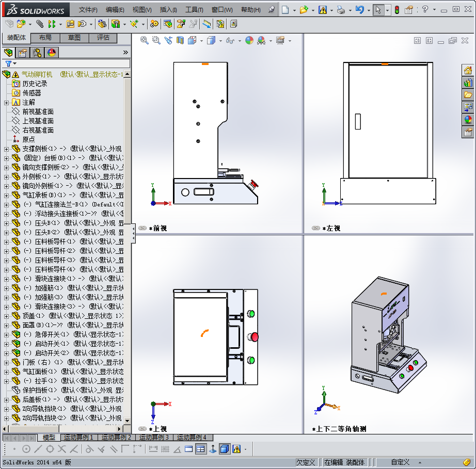Click the Undo arrow icon
The height and width of the screenshot is (469, 476).
tap(360, 10)
